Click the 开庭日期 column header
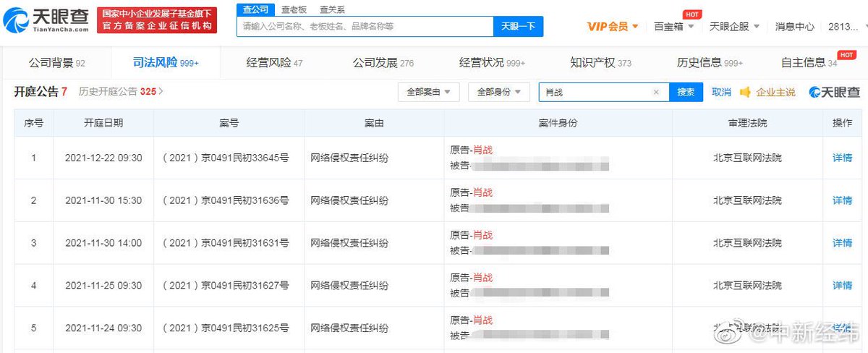Screen dimensions: 868x353 tap(103, 123)
